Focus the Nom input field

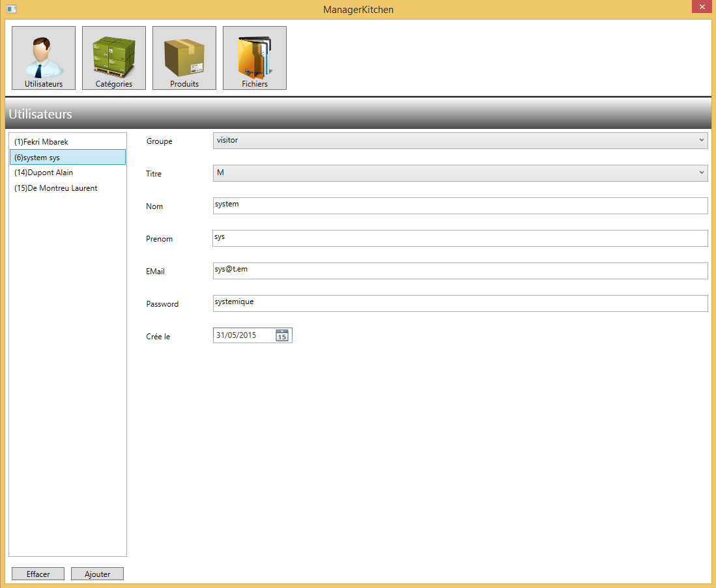460,205
